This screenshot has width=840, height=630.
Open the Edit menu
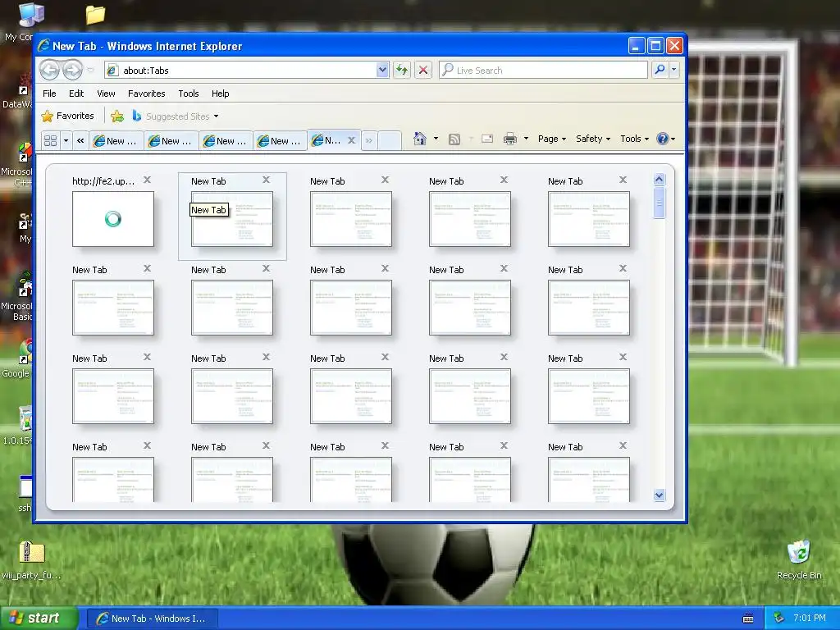coord(76,94)
